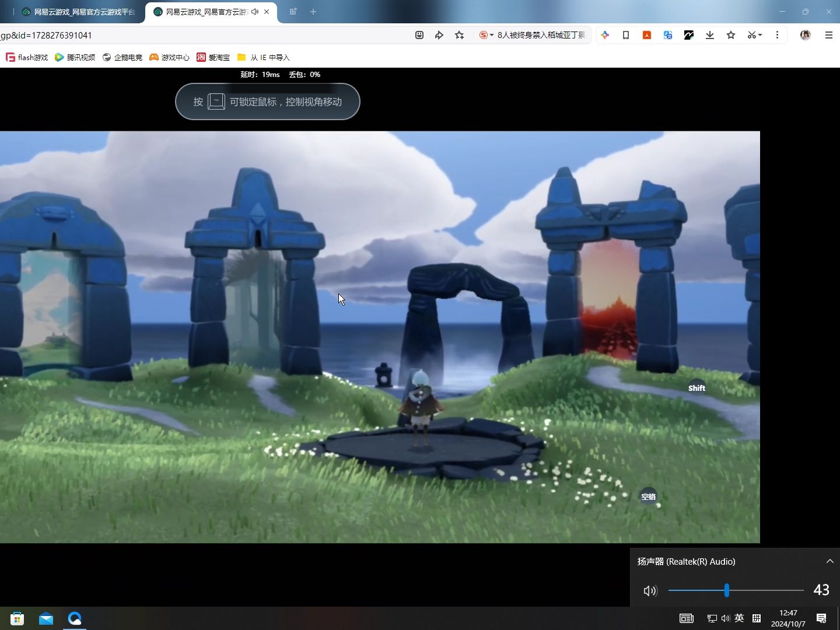The width and height of the screenshot is (840, 630).
Task: Click the browser icon in taskbar
Action: point(75,618)
